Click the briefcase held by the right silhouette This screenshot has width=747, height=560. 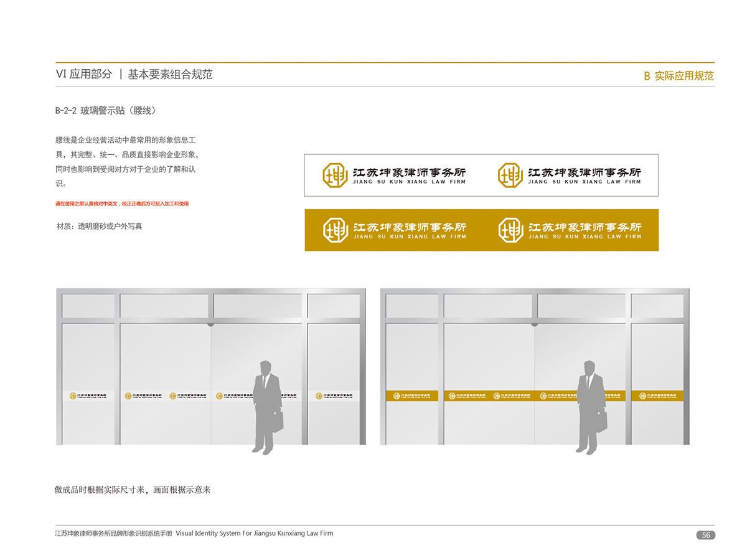(x=601, y=421)
